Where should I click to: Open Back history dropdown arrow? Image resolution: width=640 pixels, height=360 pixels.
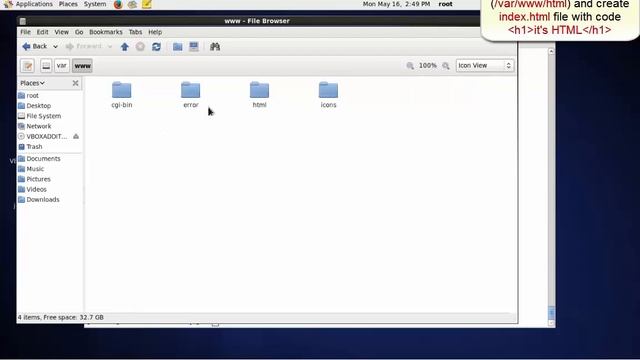[x=55, y=47]
